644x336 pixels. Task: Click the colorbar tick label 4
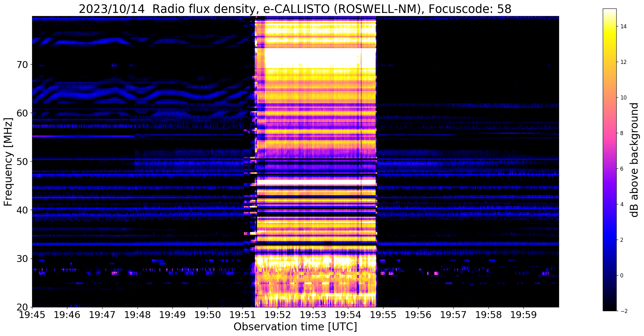621,204
